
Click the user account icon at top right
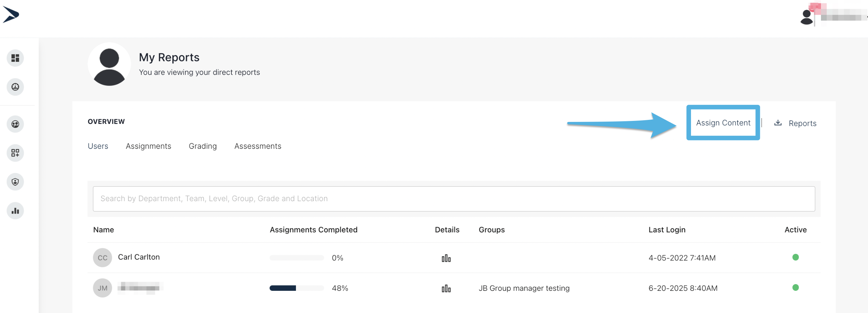click(x=806, y=17)
